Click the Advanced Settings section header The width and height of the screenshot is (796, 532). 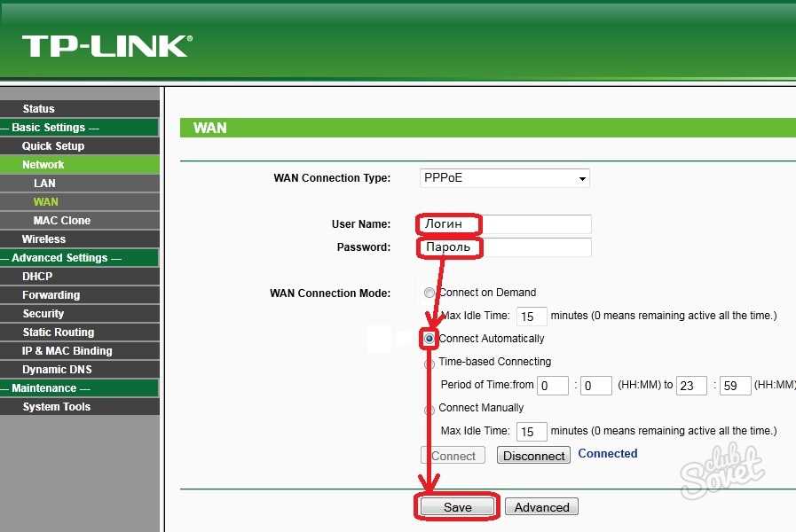pos(80,258)
